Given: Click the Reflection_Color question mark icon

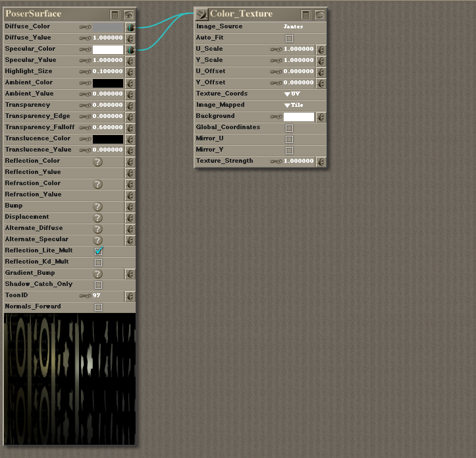Looking at the screenshot, I should tap(97, 161).
